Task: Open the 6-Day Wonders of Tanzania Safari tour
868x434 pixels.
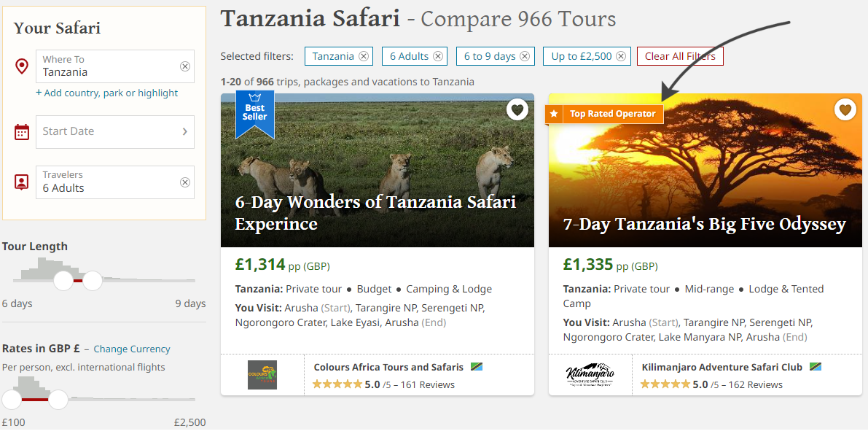Action: click(375, 212)
